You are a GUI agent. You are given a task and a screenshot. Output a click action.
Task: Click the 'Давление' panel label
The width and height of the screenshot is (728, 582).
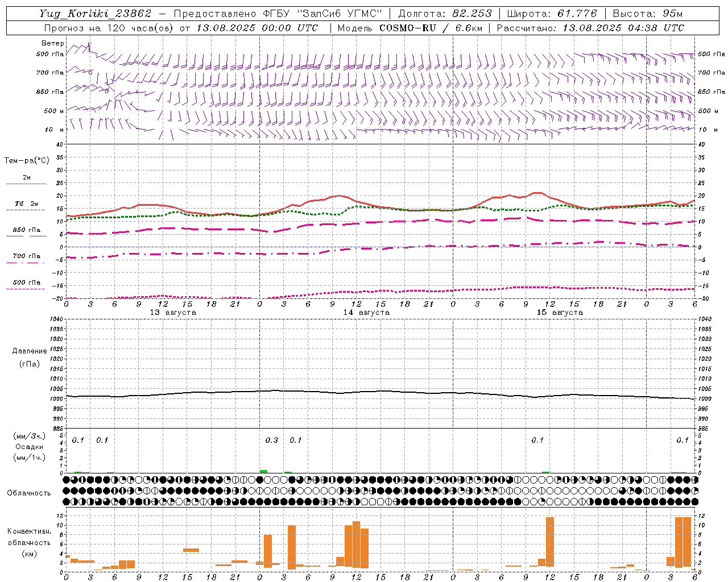(29, 351)
